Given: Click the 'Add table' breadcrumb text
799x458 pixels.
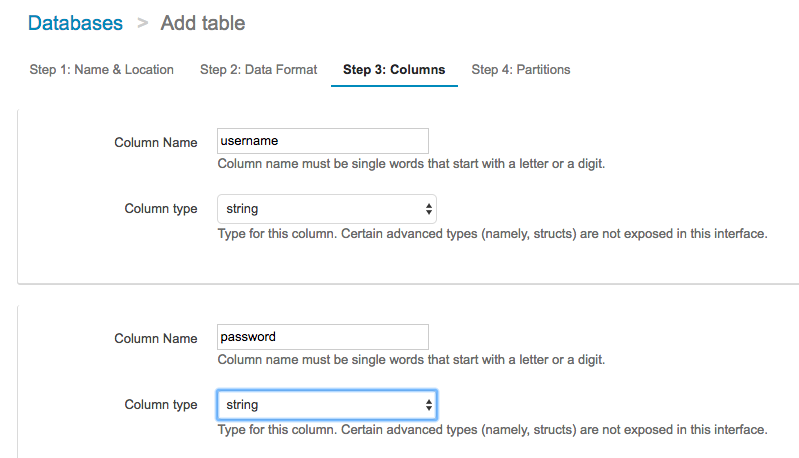Looking at the screenshot, I should pos(202,23).
